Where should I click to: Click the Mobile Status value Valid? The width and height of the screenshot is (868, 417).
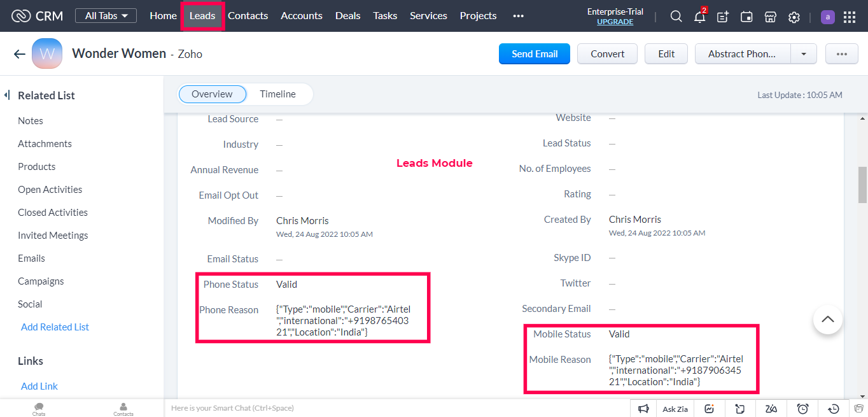[619, 334]
